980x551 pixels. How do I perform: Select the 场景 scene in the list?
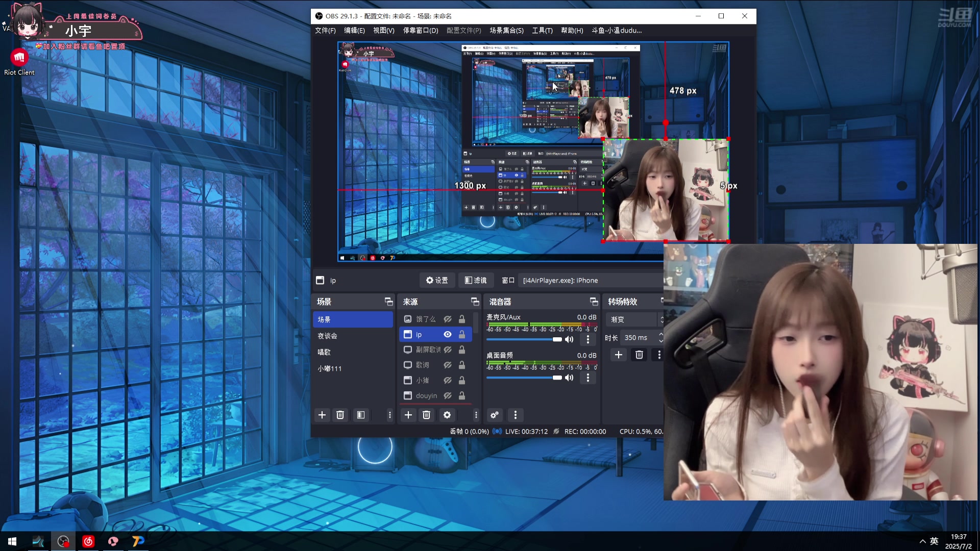(x=353, y=319)
